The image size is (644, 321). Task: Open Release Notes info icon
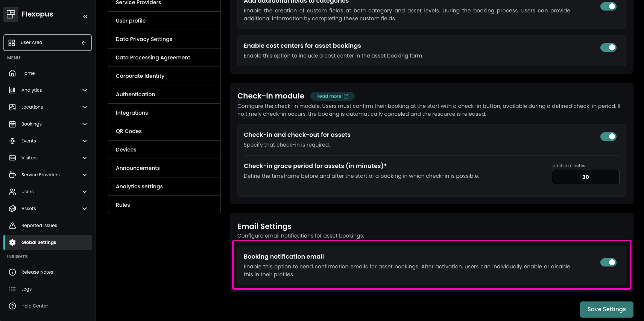(12, 272)
